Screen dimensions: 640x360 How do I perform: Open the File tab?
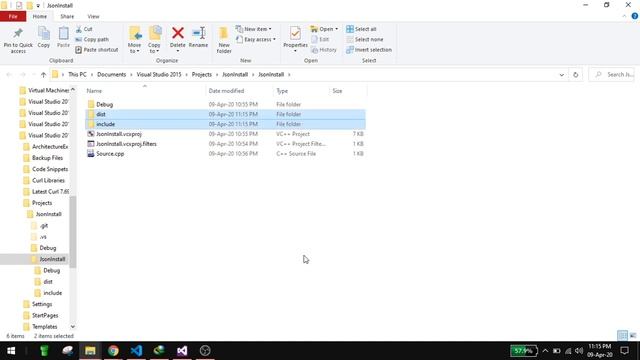pyautogui.click(x=13, y=16)
